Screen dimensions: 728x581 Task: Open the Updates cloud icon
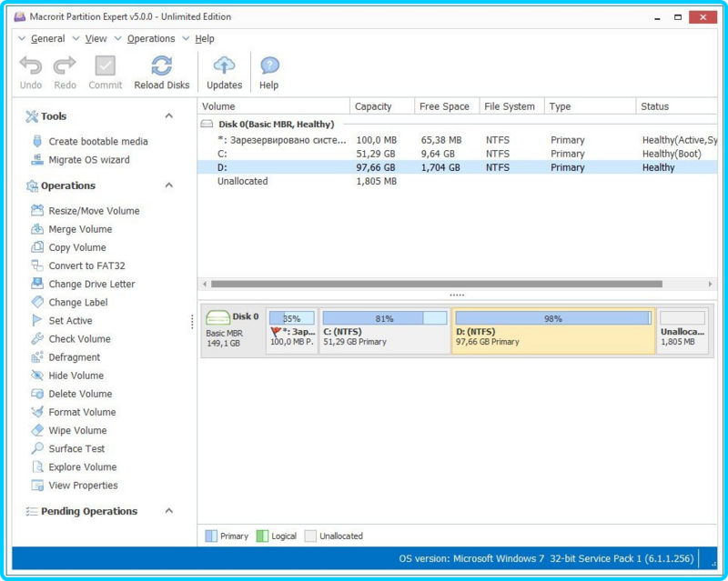[224, 65]
